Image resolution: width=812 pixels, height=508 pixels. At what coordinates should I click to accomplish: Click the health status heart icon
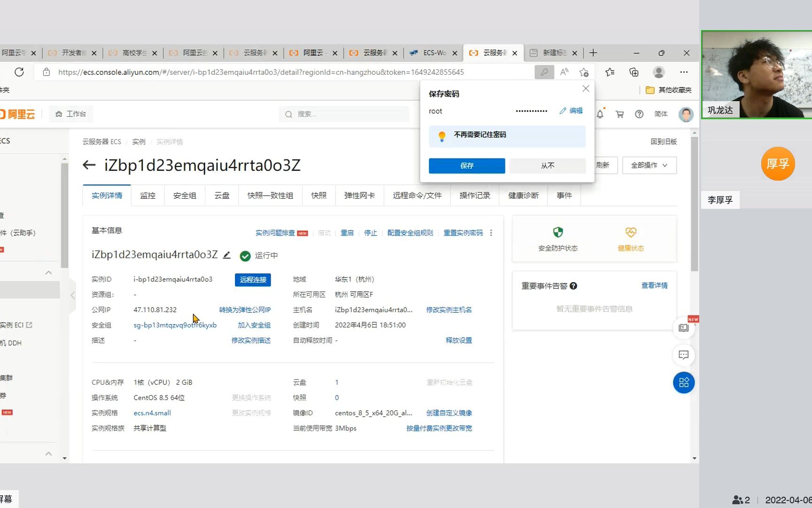(x=631, y=232)
